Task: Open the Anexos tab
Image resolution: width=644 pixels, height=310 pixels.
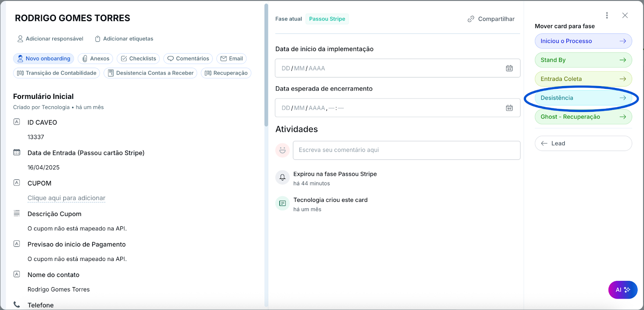Action: pyautogui.click(x=96, y=59)
